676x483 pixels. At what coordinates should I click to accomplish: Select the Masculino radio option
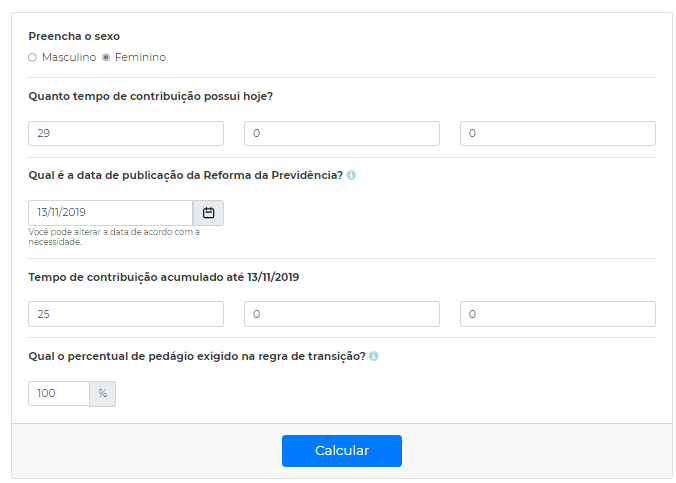(x=32, y=57)
